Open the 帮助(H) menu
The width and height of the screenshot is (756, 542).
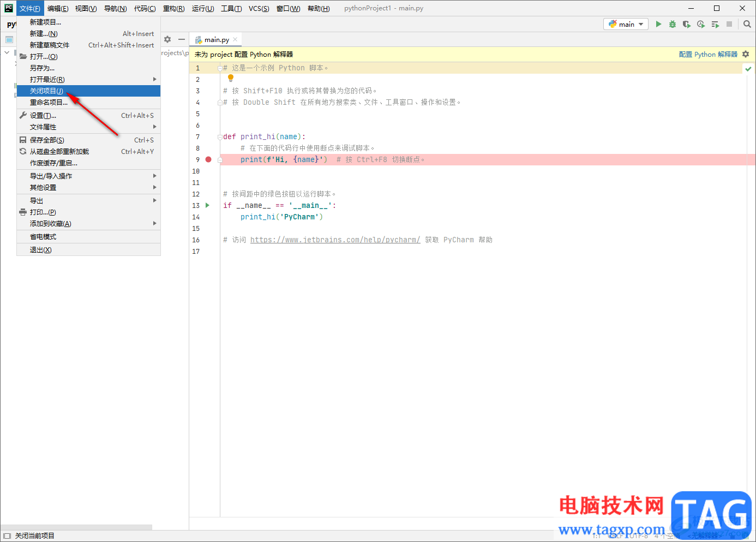tap(319, 8)
